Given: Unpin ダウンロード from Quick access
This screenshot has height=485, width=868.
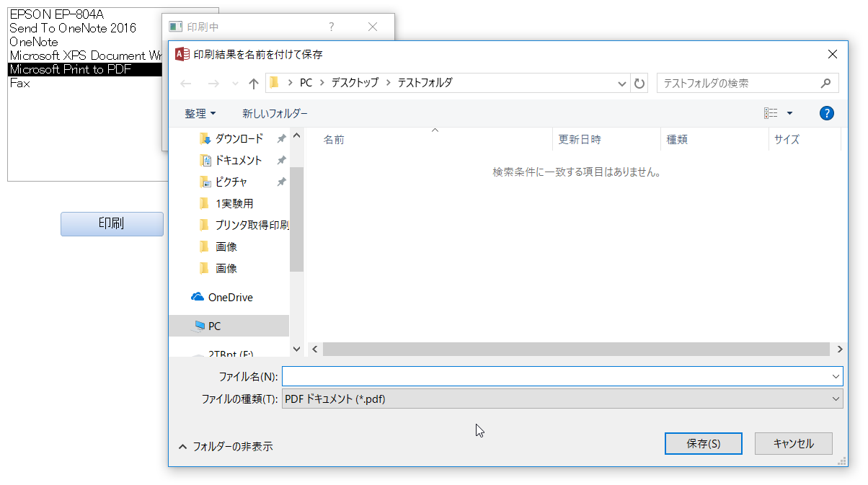Looking at the screenshot, I should click(281, 138).
